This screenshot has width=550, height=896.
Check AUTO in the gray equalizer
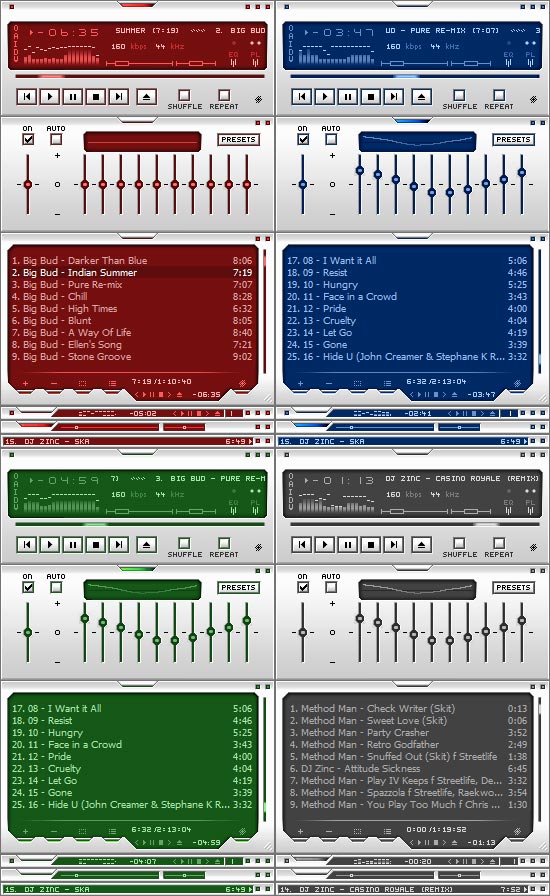click(x=331, y=587)
